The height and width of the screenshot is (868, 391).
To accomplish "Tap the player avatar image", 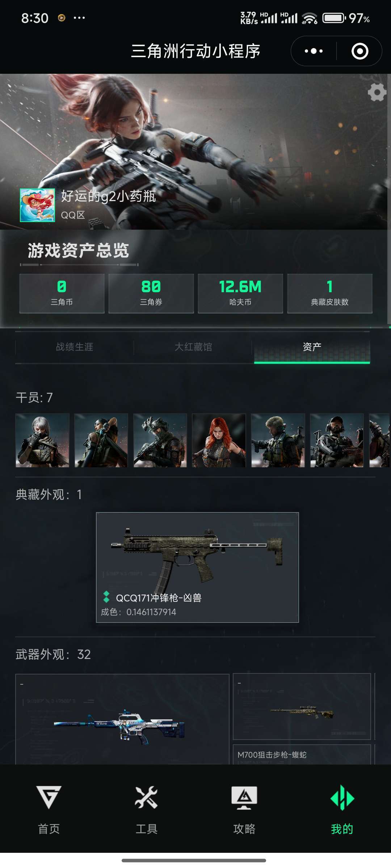I will pyautogui.click(x=37, y=205).
